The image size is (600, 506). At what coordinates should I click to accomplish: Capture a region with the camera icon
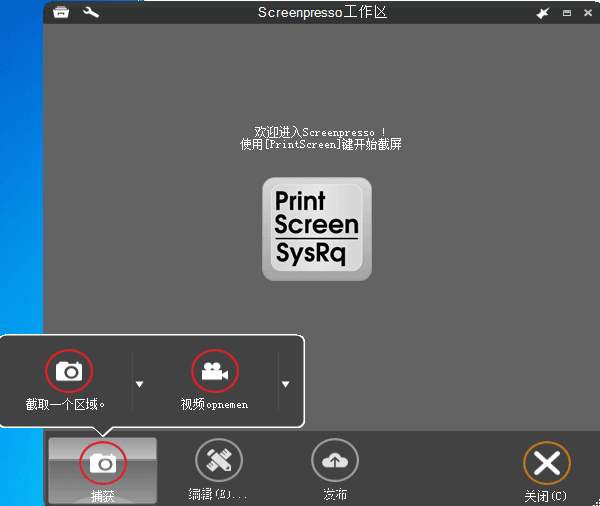(x=69, y=371)
